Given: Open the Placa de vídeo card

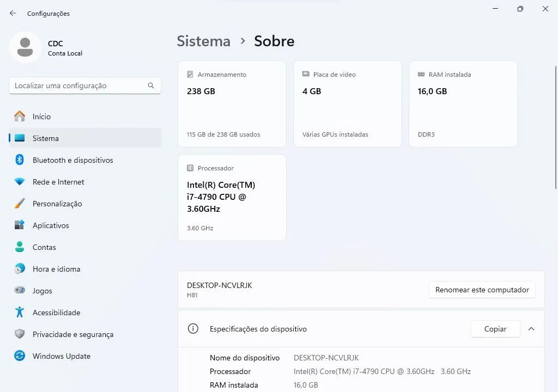Looking at the screenshot, I should [x=347, y=104].
